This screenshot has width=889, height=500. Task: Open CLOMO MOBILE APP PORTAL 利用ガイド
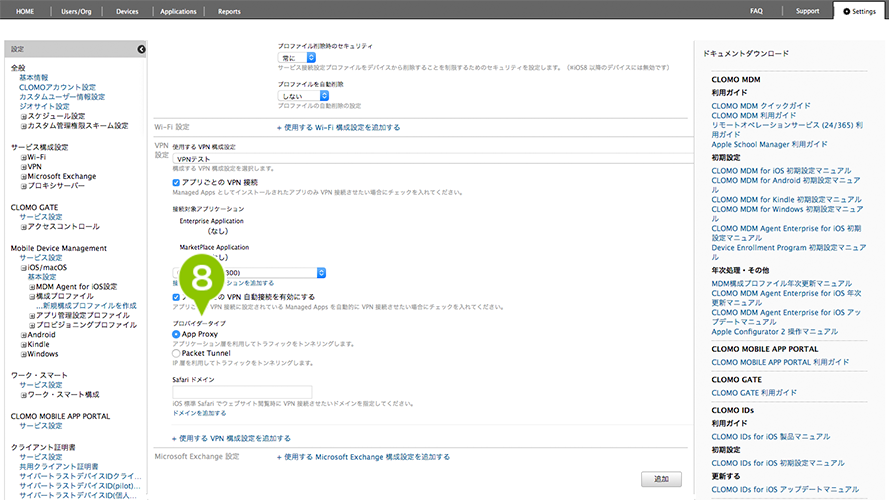coord(780,362)
